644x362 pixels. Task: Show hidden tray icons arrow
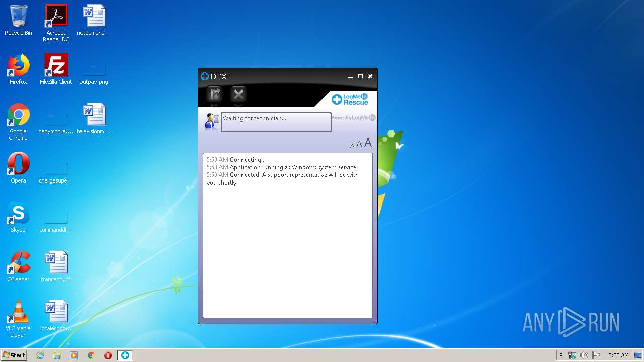click(561, 355)
